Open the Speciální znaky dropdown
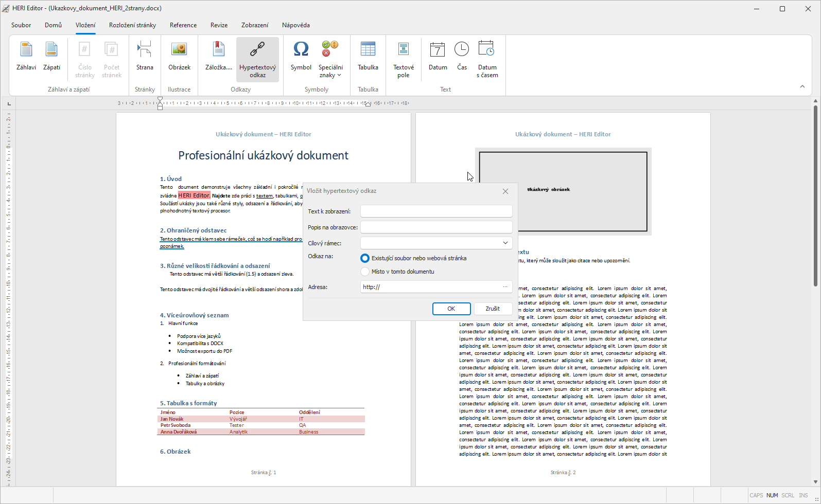The height and width of the screenshot is (504, 821). point(330,59)
